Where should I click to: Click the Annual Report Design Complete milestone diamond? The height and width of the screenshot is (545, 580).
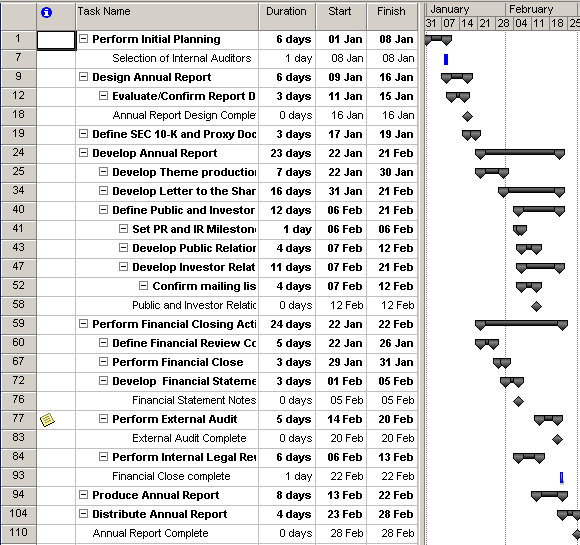pos(467,116)
